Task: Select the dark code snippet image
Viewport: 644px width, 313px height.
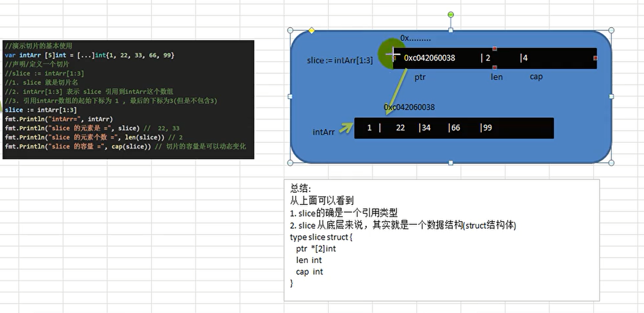Action: [128, 99]
